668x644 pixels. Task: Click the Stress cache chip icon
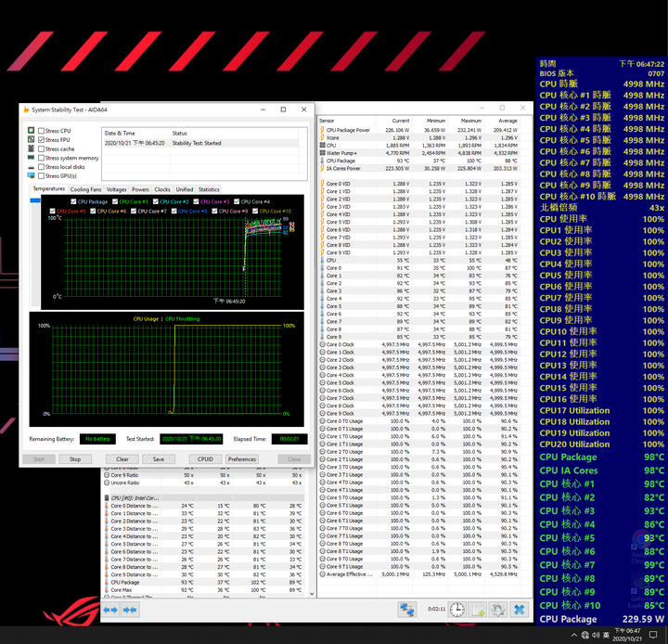(32, 148)
